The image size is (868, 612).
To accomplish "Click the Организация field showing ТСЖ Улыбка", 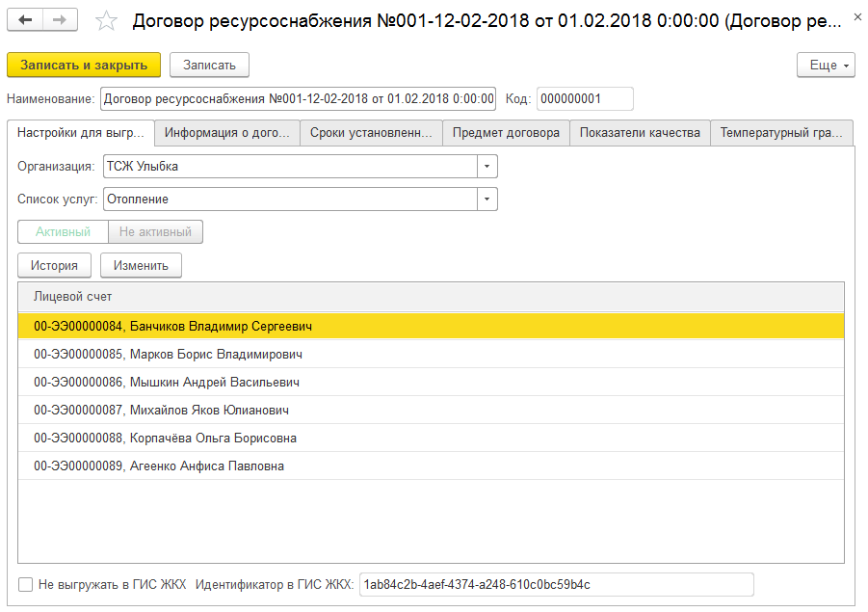I will pyautogui.click(x=290, y=166).
